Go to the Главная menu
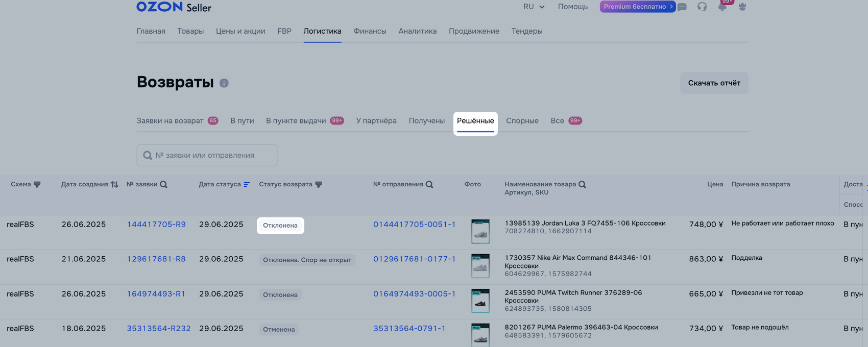This screenshot has height=347, width=868. coord(151,31)
